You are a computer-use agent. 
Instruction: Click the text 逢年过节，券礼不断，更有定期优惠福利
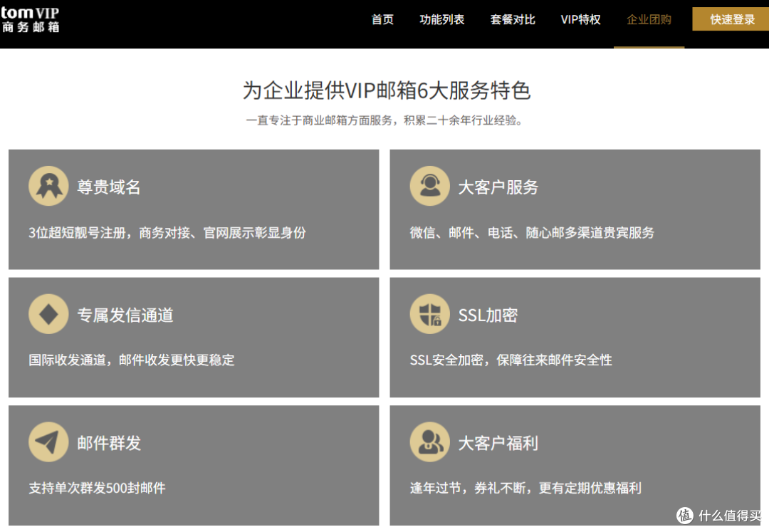coord(525,488)
